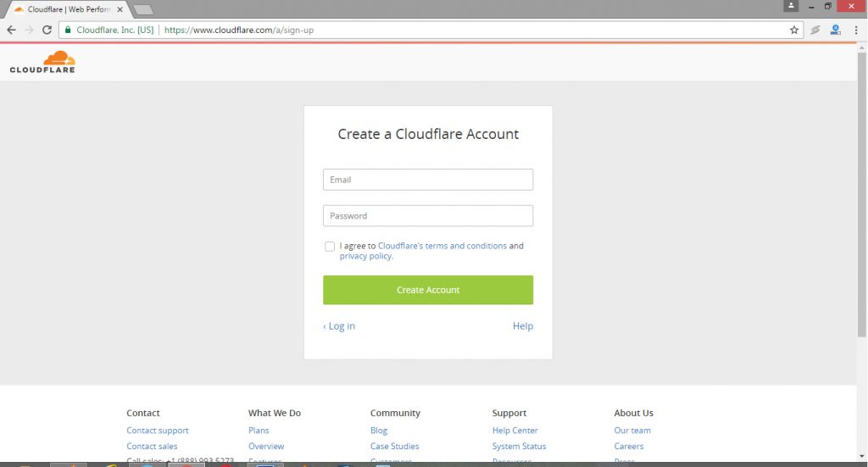Click the browser forward arrow
The image size is (868, 467).
pyautogui.click(x=30, y=30)
